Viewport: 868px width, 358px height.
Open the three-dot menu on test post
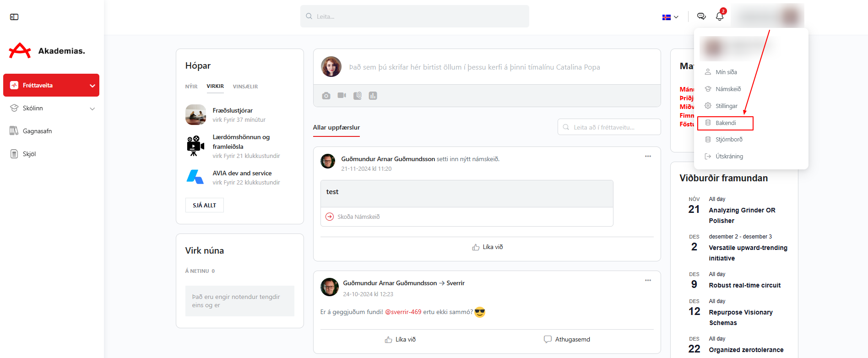[648, 157]
